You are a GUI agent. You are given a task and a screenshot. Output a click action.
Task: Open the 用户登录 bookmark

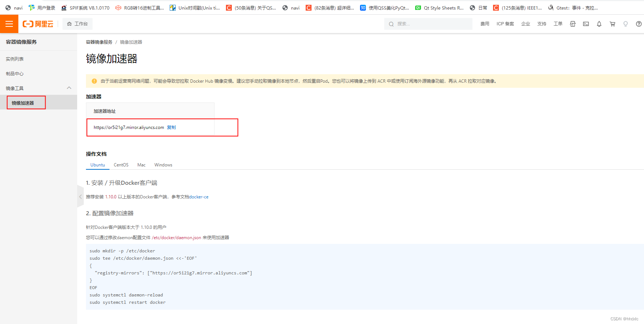pyautogui.click(x=42, y=8)
